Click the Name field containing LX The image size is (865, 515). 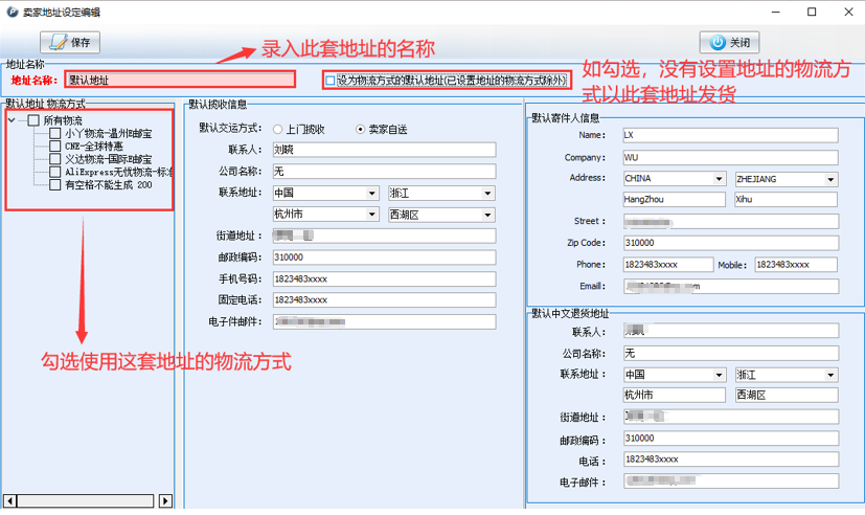tap(730, 135)
